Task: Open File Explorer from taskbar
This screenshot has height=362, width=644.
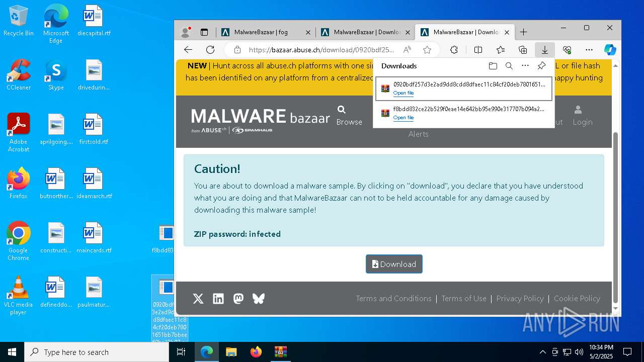Action: tap(231, 352)
